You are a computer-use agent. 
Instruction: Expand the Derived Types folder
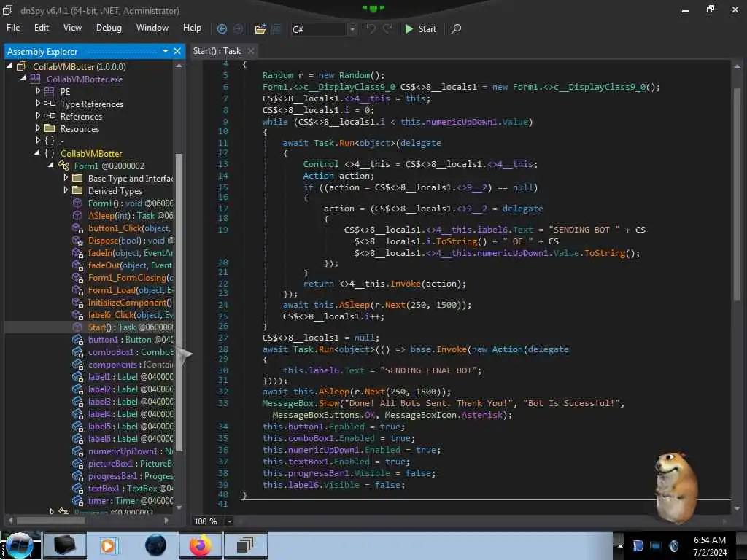[66, 190]
